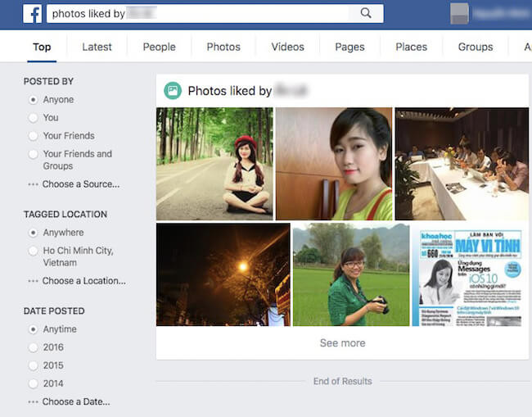Open photo of girl in red hat

[x=214, y=164]
